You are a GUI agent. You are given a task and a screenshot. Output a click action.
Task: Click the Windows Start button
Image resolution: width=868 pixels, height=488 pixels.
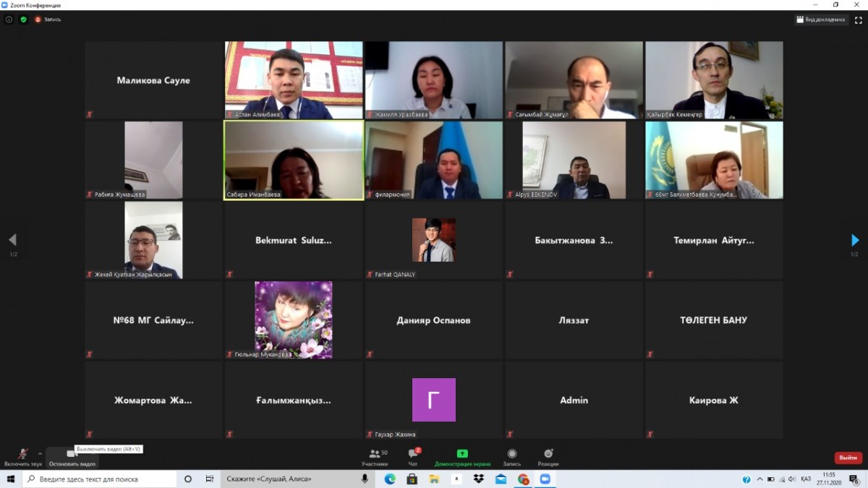11,479
